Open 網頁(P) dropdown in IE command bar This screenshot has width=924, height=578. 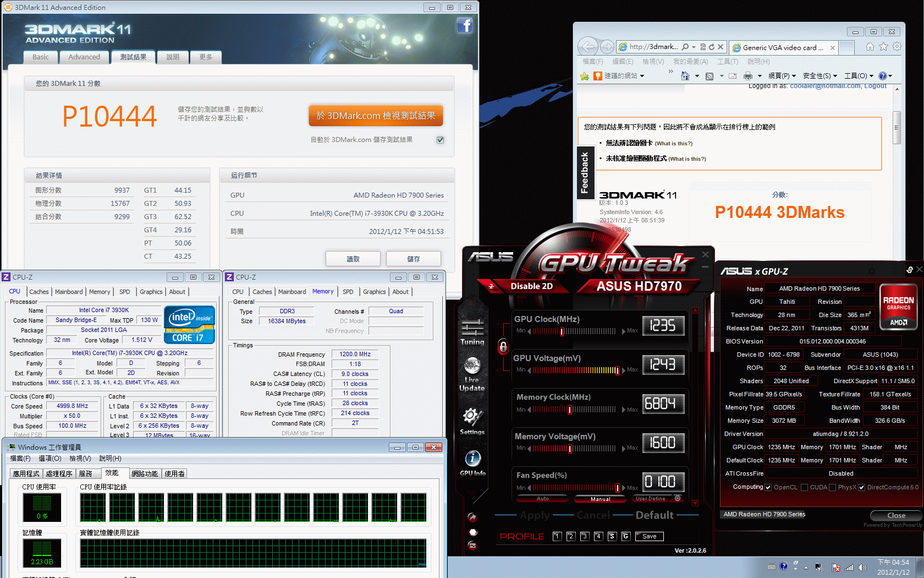point(782,76)
